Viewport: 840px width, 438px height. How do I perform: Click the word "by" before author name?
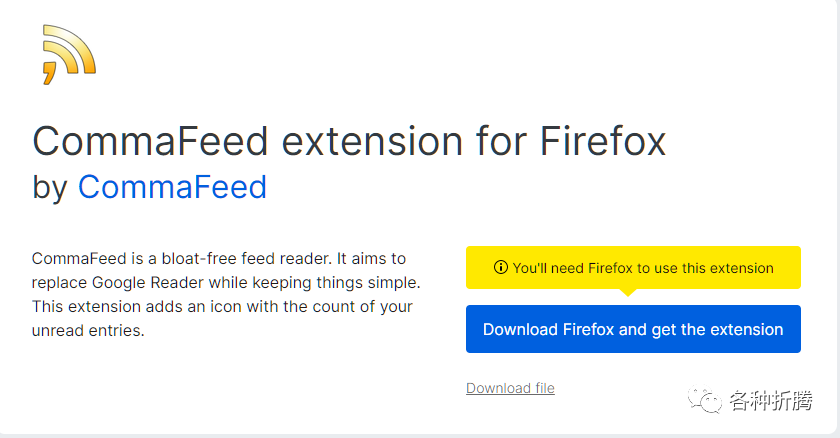pyautogui.click(x=50, y=187)
